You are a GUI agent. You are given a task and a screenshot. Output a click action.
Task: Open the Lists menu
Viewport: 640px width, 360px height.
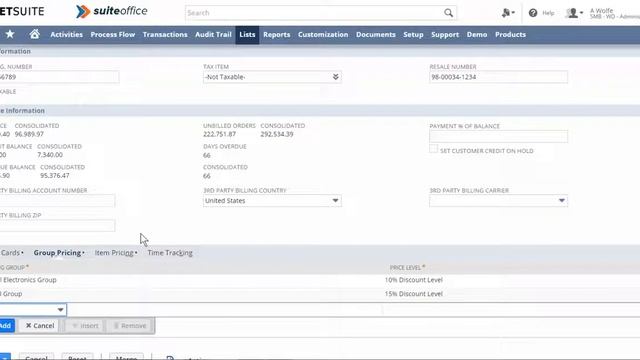247,35
